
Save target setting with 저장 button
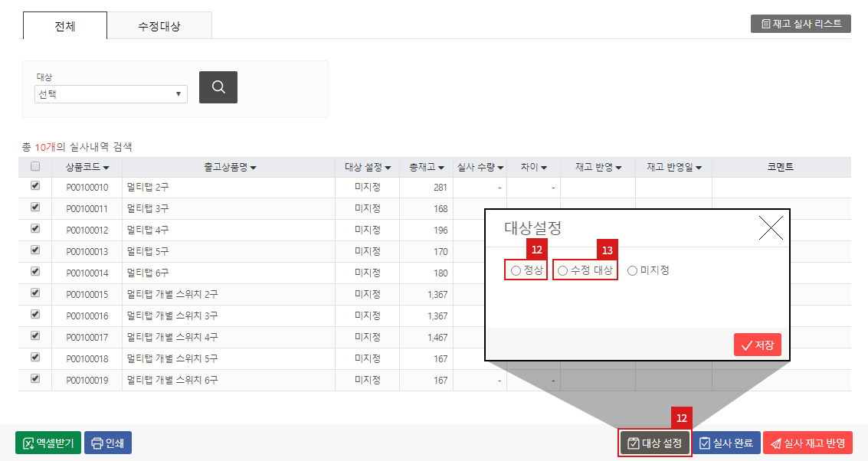tap(757, 345)
